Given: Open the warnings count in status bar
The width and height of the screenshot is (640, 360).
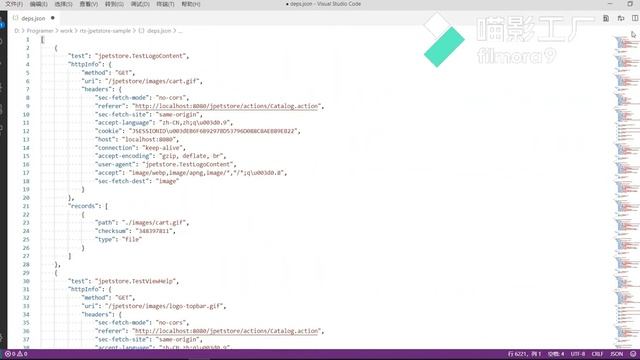Looking at the screenshot, I should point(22,354).
